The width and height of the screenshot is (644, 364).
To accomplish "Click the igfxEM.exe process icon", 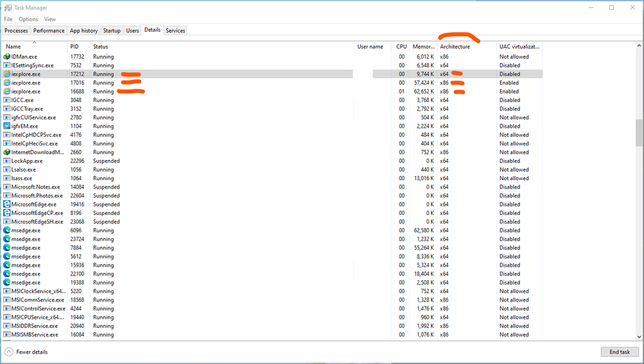I will point(6,126).
